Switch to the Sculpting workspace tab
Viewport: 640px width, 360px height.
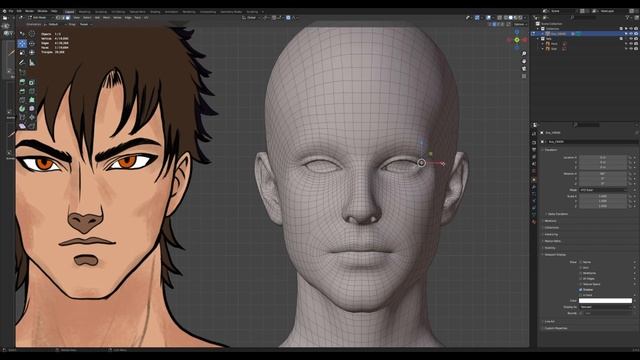(101, 12)
